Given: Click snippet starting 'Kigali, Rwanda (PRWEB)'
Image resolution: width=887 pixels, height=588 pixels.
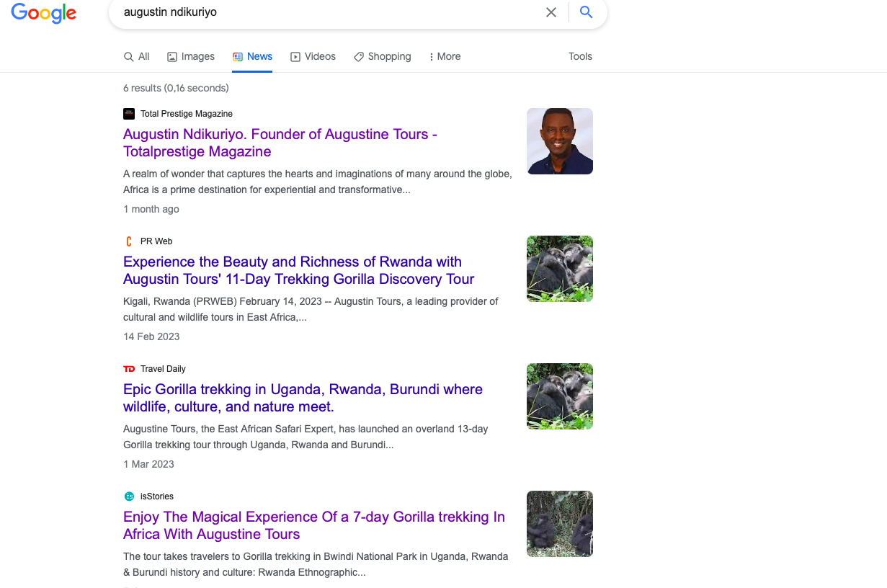Looking at the screenshot, I should (311, 309).
